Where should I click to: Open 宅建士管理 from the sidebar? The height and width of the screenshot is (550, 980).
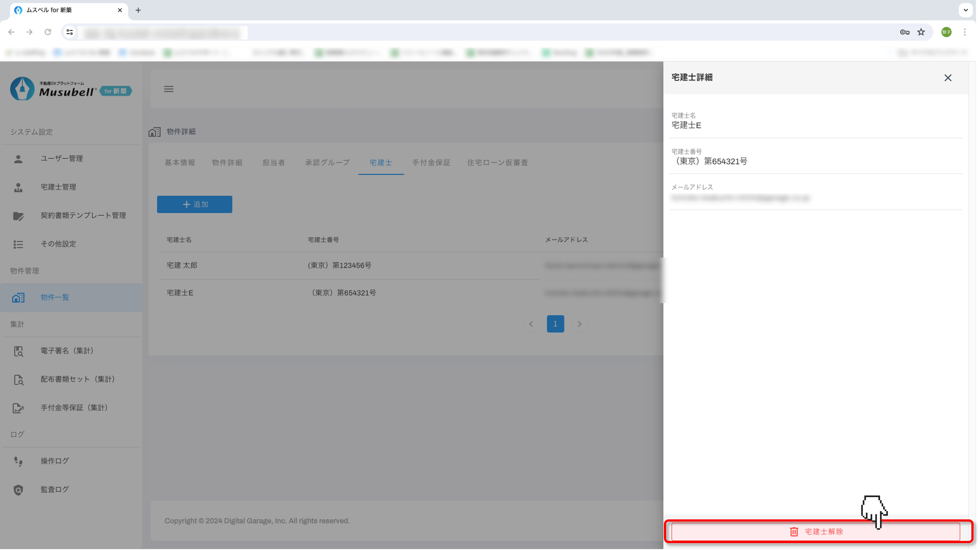[x=58, y=187]
